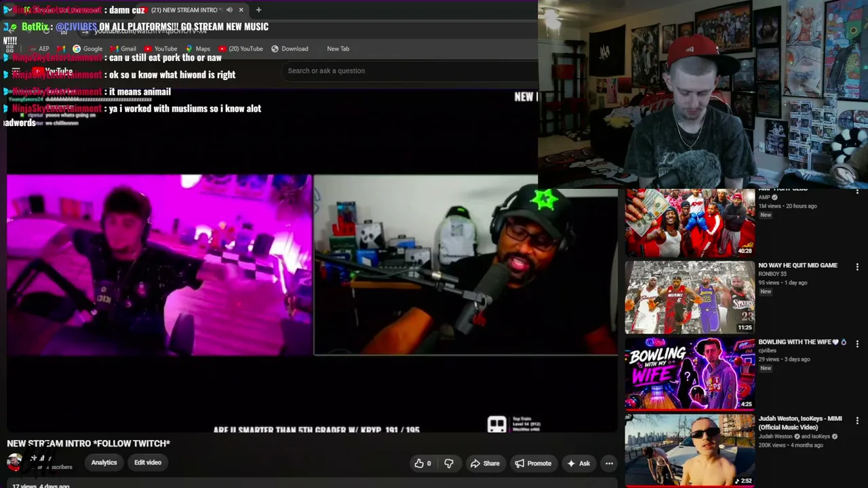Image resolution: width=868 pixels, height=488 pixels.
Task: Open options menu for Judah Weston MIMI video
Action: pos(857,420)
